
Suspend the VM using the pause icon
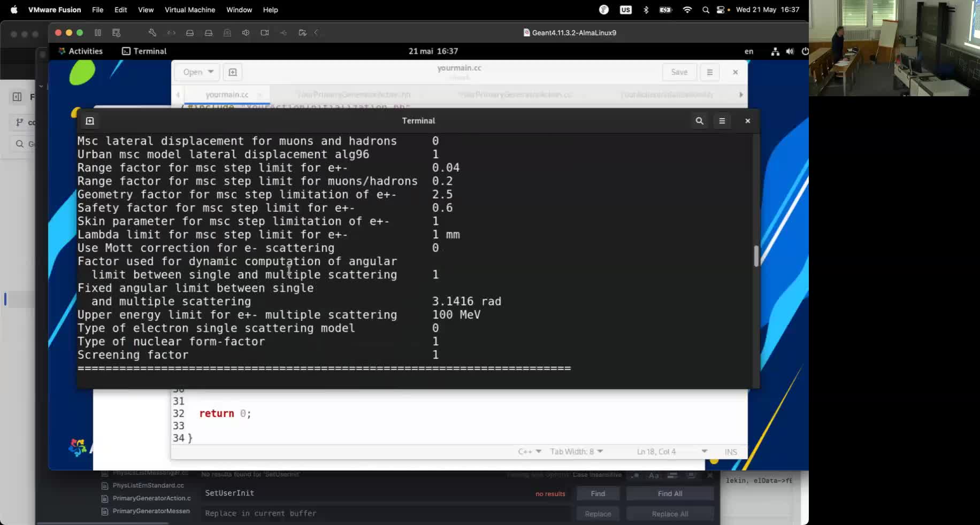[x=98, y=33]
